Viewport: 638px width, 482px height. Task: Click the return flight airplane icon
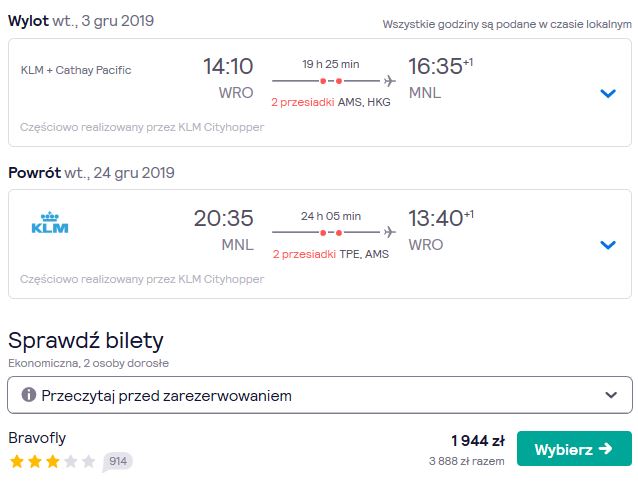pyautogui.click(x=390, y=232)
